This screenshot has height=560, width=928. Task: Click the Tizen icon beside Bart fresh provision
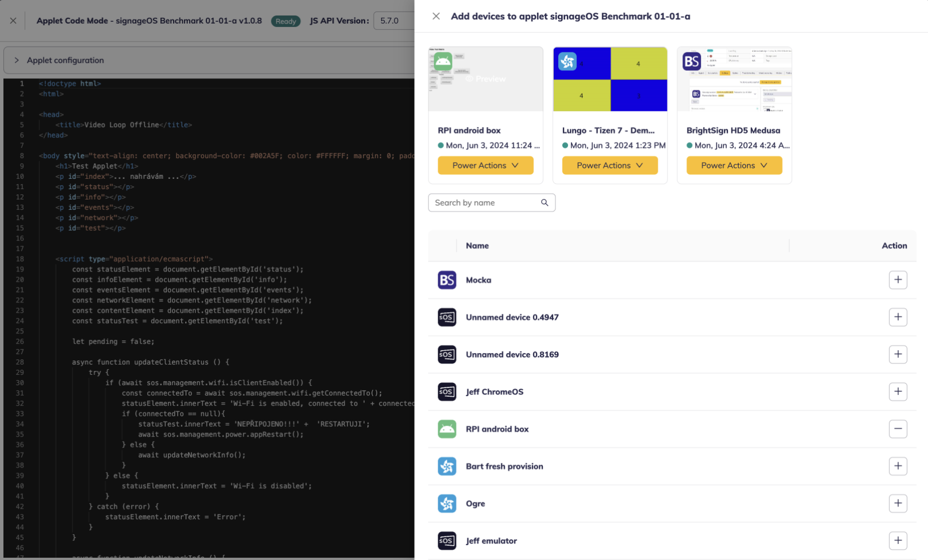(447, 466)
